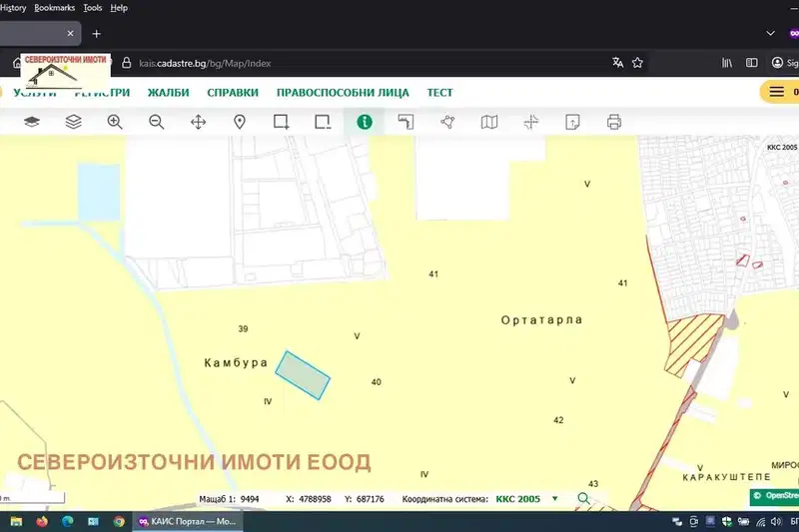Screen dimensions: 799x532
Task: Click the Ортатарла locality label
Action: 541,319
